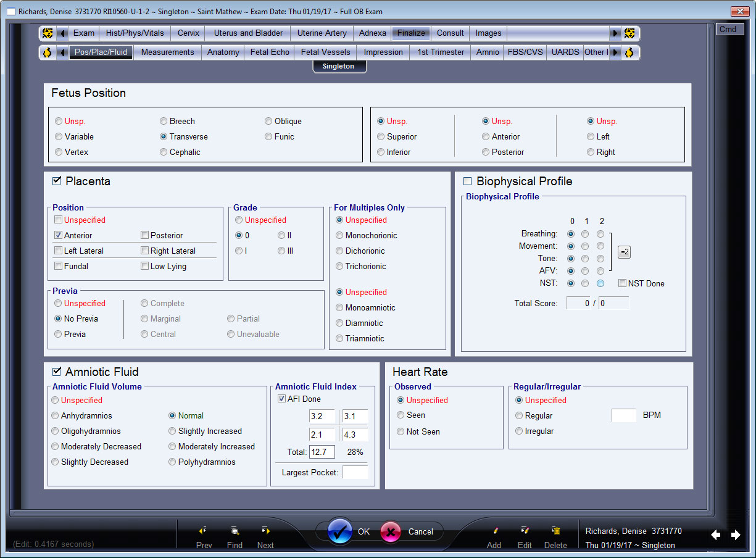
Task: Click the Edit record icon
Action: 525,530
